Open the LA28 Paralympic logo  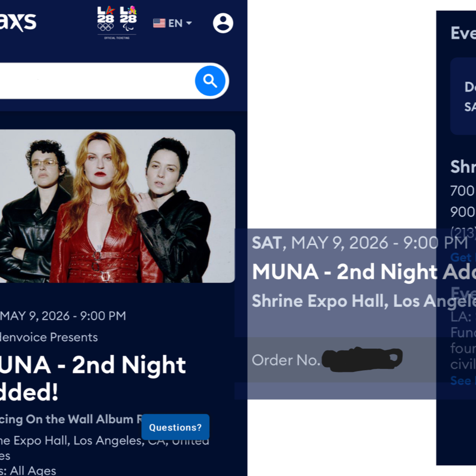coord(128,19)
